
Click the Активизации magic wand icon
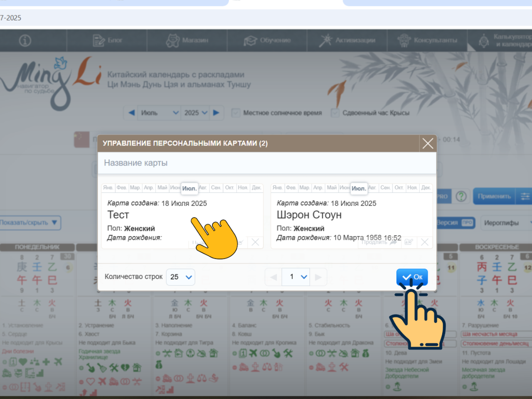[325, 41]
